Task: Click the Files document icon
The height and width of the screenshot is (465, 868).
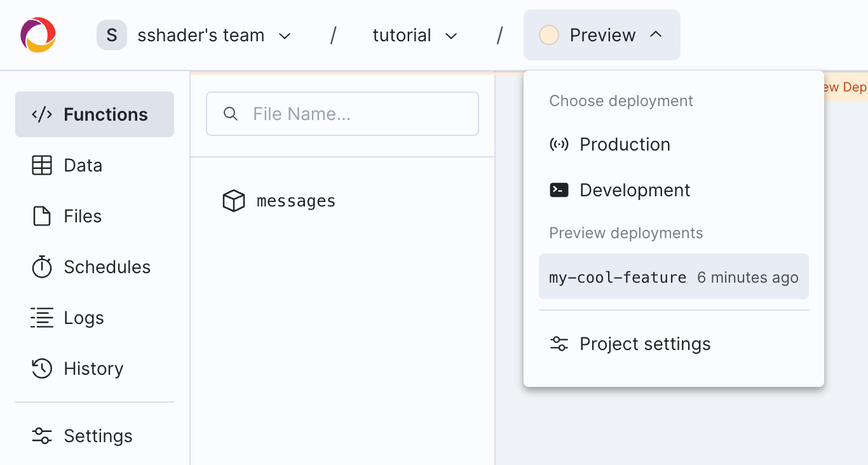Action: click(x=42, y=216)
